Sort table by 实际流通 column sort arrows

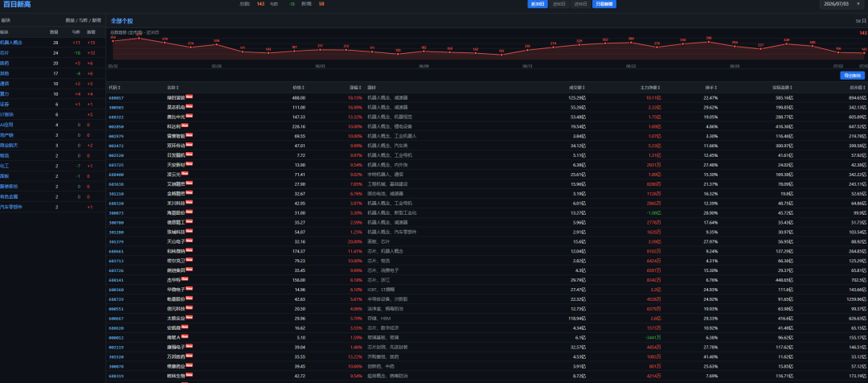point(792,88)
